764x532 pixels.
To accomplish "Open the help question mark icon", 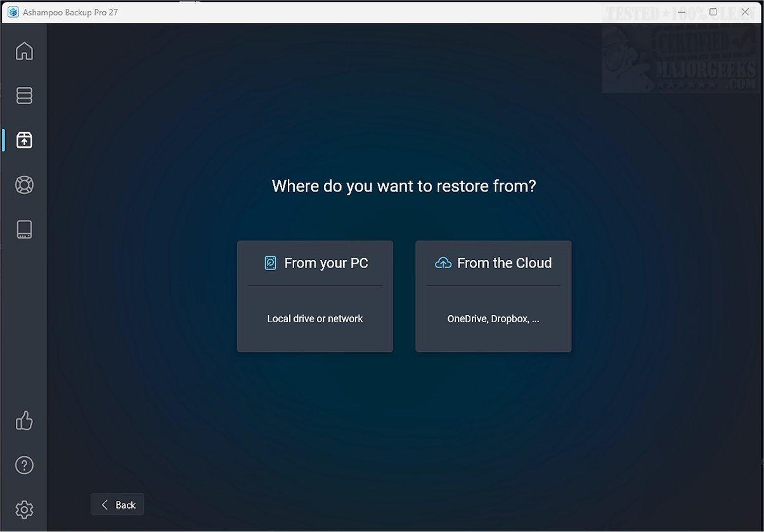I will (x=24, y=465).
